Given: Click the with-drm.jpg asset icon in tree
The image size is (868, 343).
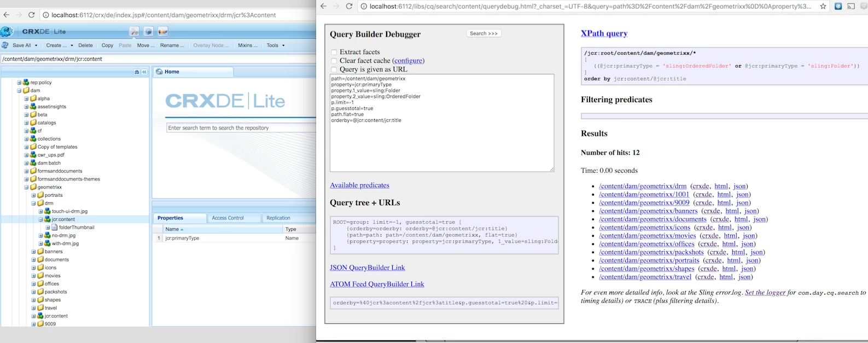Looking at the screenshot, I should pyautogui.click(x=47, y=243).
